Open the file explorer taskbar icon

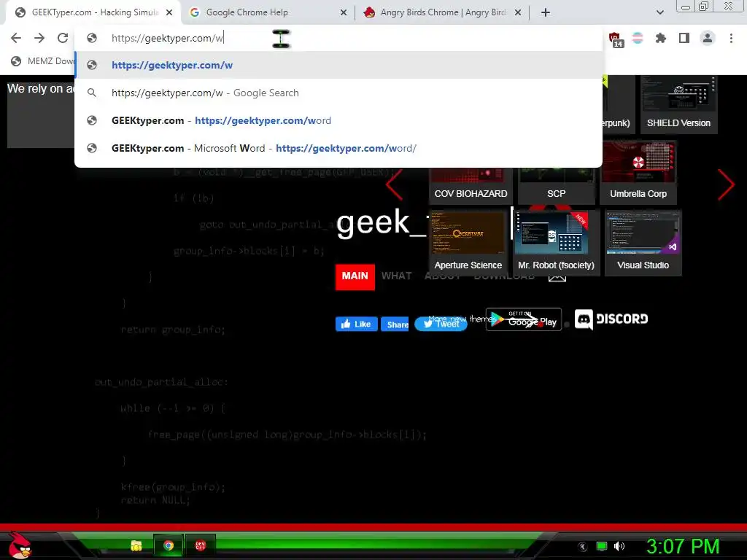point(136,545)
